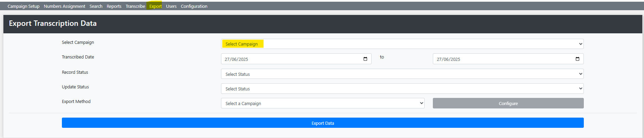This screenshot has width=644, height=138.
Task: Expand the Record Status dropdown
Action: tap(402, 74)
